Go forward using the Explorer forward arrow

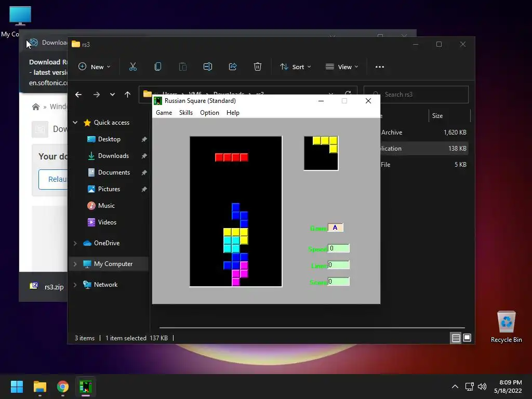point(96,95)
